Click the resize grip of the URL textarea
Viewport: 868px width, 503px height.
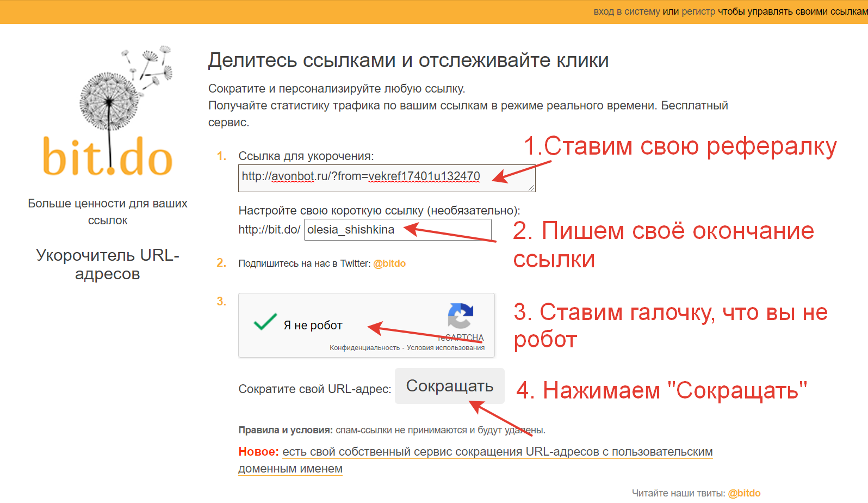click(x=531, y=187)
